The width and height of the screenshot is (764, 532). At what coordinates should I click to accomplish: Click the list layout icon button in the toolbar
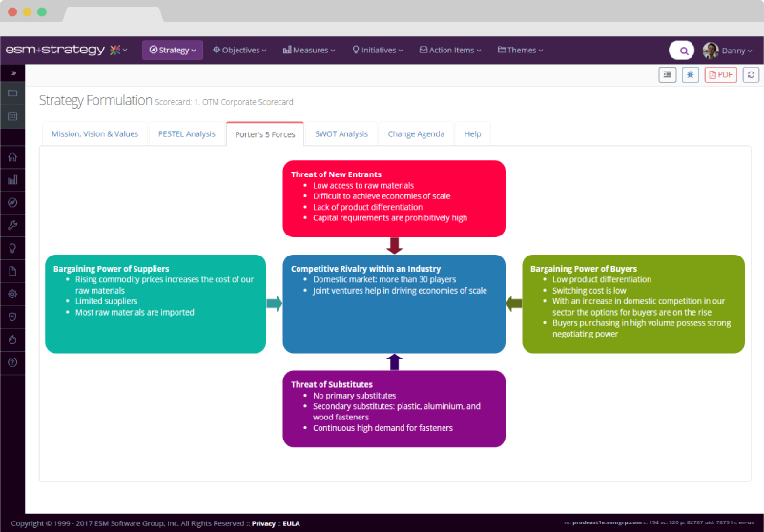668,74
